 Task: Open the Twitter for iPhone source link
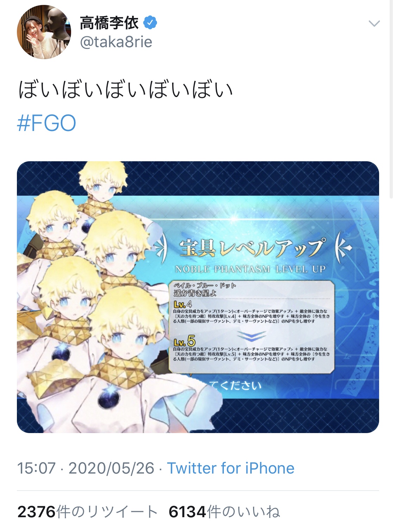231,468
